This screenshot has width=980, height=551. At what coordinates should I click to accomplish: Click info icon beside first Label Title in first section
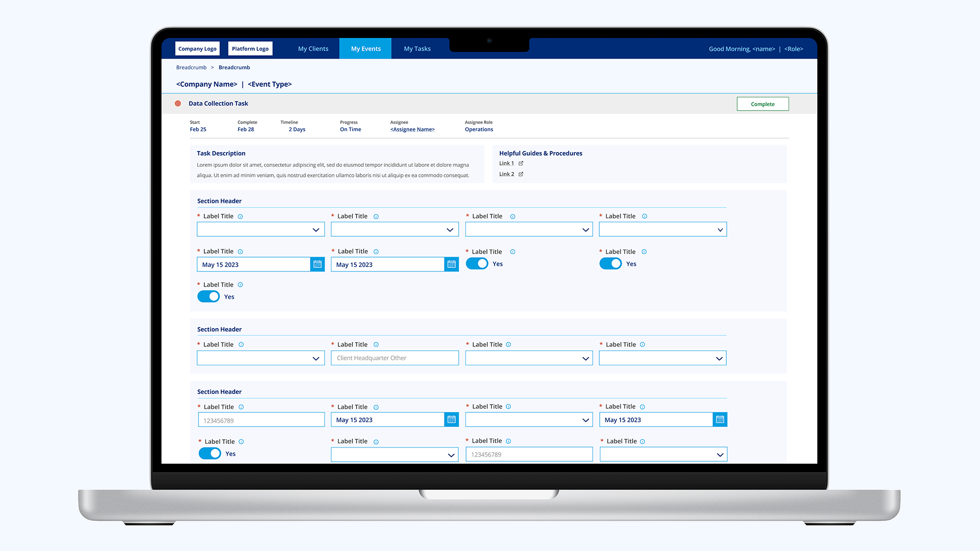(240, 216)
